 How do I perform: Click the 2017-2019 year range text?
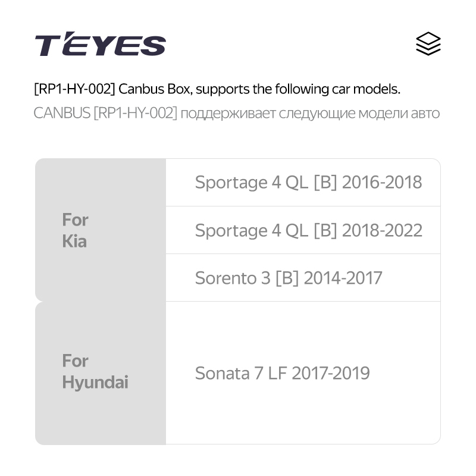pos(331,373)
